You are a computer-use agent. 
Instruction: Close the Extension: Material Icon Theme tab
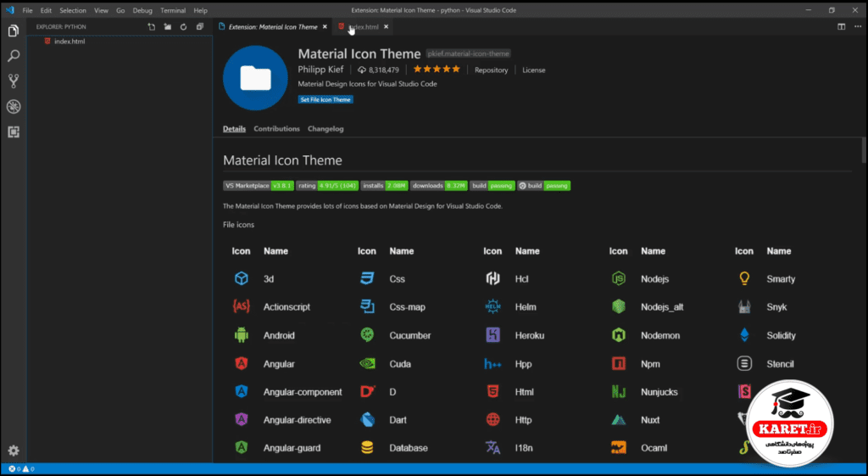pos(325,26)
